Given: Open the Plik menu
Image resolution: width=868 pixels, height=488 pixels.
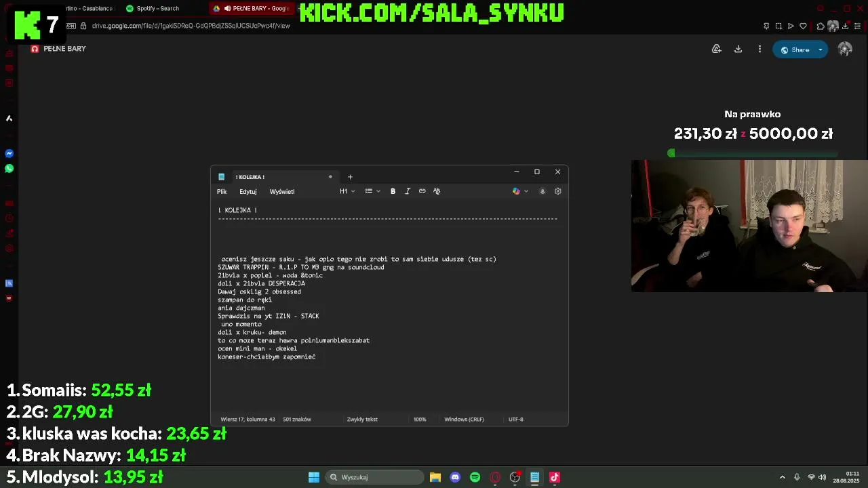Looking at the screenshot, I should [222, 192].
